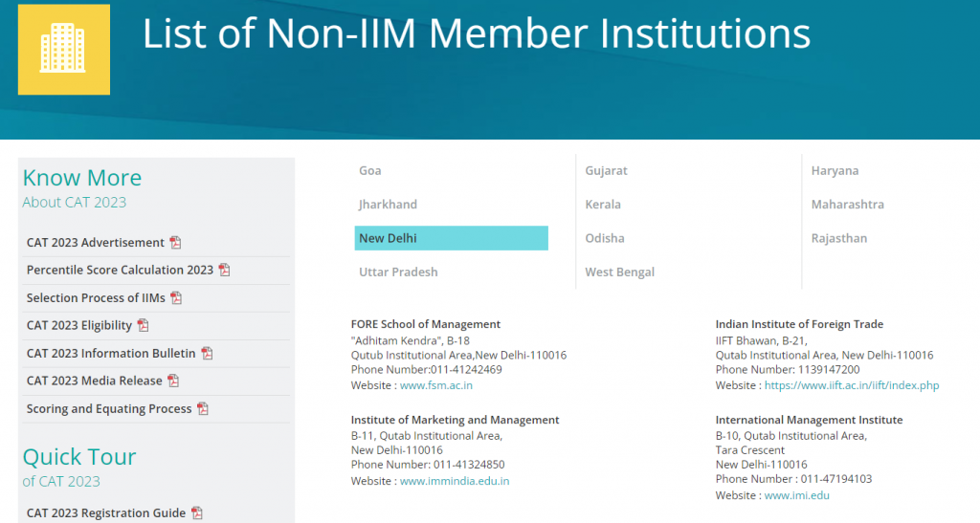
Task: Open CAT 2023 Registration Guide link
Action: [x=105, y=513]
